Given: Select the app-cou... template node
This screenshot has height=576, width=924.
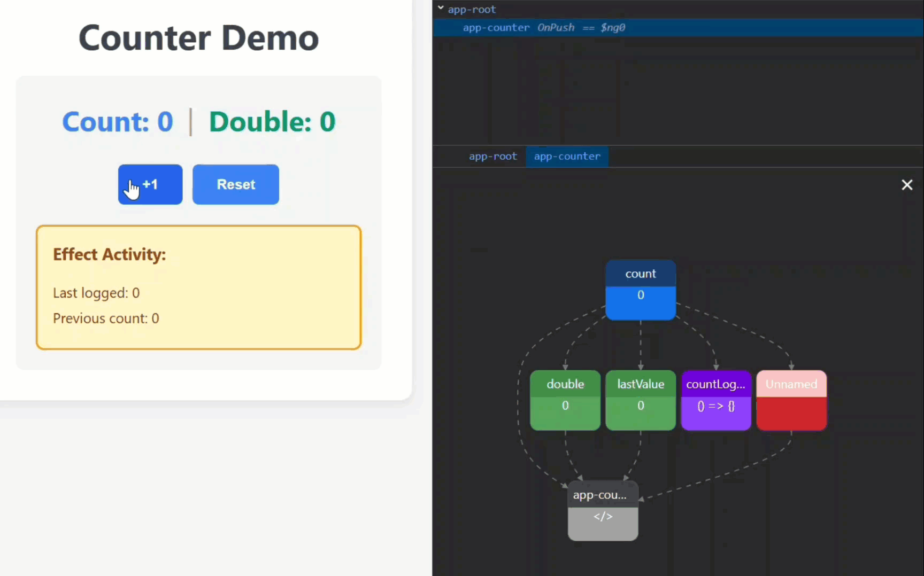Looking at the screenshot, I should pyautogui.click(x=603, y=511).
